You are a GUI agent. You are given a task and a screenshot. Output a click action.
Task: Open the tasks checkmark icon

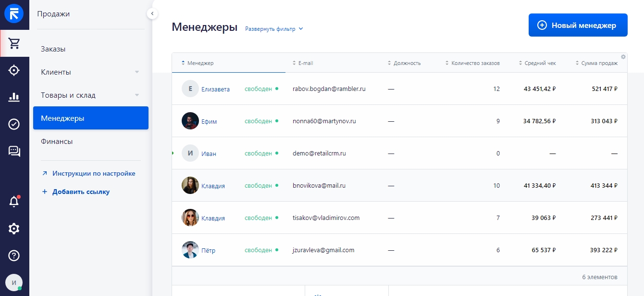pos(14,124)
